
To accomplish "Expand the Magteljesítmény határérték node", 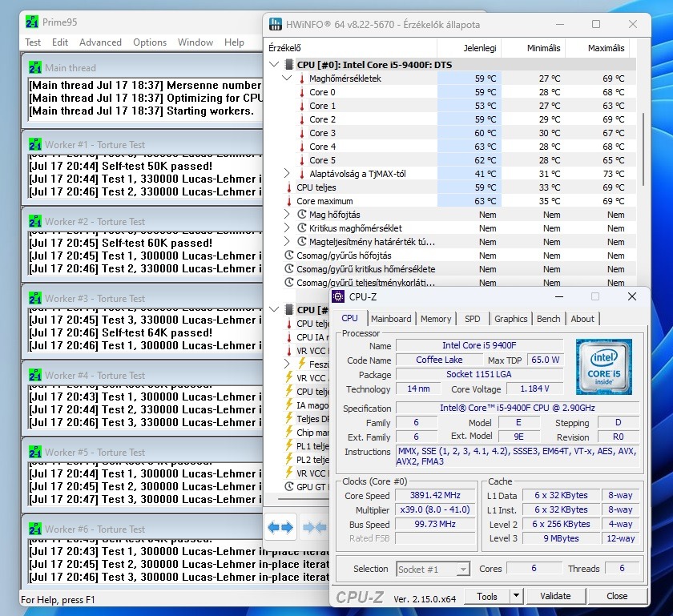I will click(x=287, y=242).
